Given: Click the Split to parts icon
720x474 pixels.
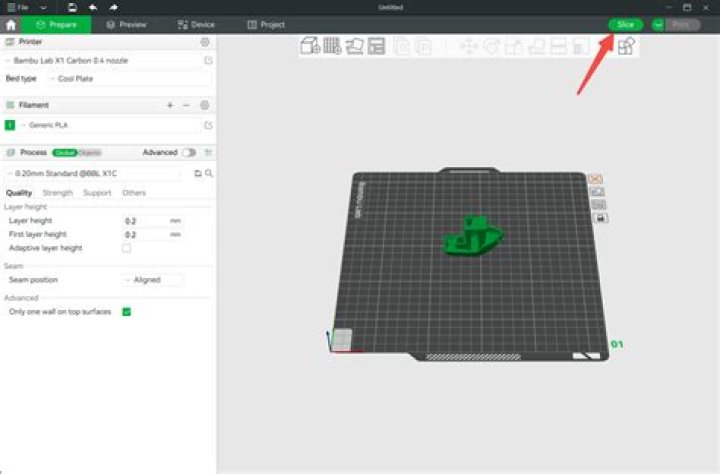Looking at the screenshot, I should pyautogui.click(x=423, y=46).
